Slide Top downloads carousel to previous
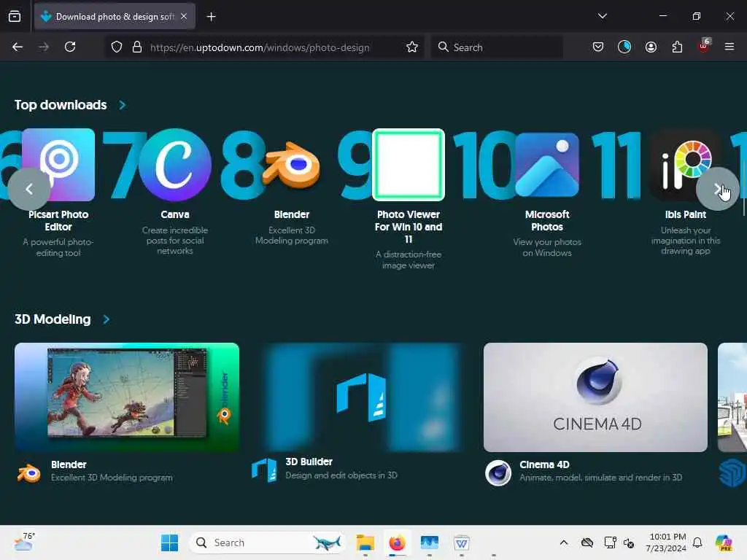Screen dimensions: 747x560 point(29,189)
